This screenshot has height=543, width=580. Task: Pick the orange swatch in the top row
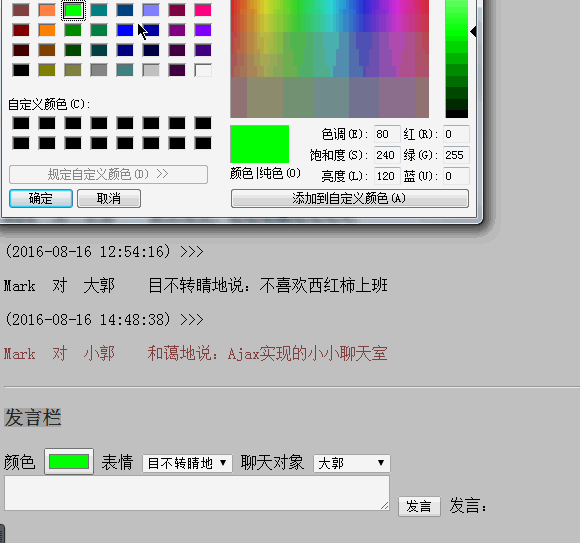47,10
